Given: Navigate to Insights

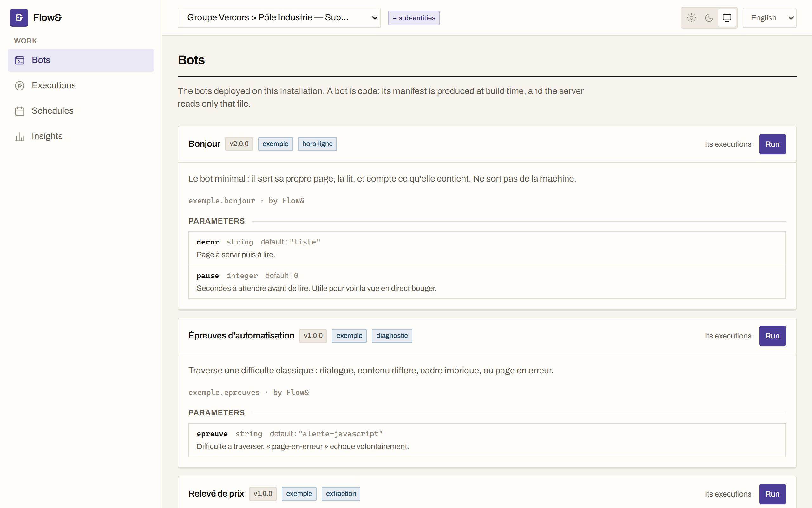Looking at the screenshot, I should pyautogui.click(x=81, y=137).
